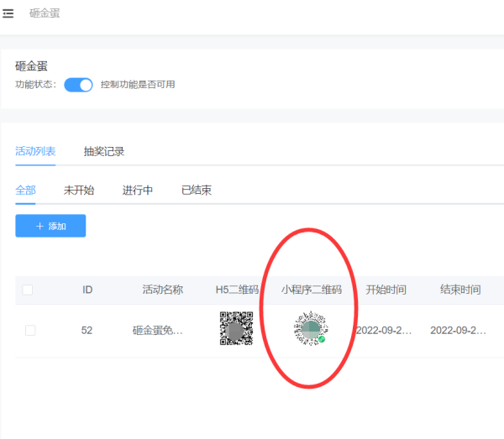Select the 未开始 filter tab
The image size is (504, 439).
pos(79,190)
